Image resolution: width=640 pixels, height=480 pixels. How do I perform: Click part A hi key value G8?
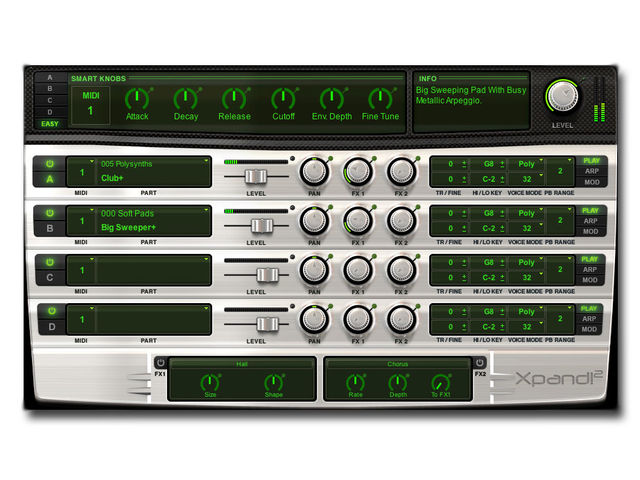489,164
